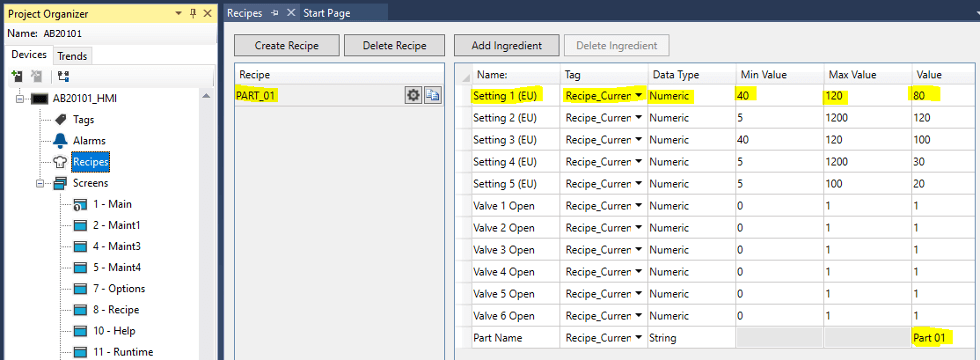This screenshot has width=980, height=360.
Task: Pin the Project Organizer panel
Action: [x=193, y=13]
